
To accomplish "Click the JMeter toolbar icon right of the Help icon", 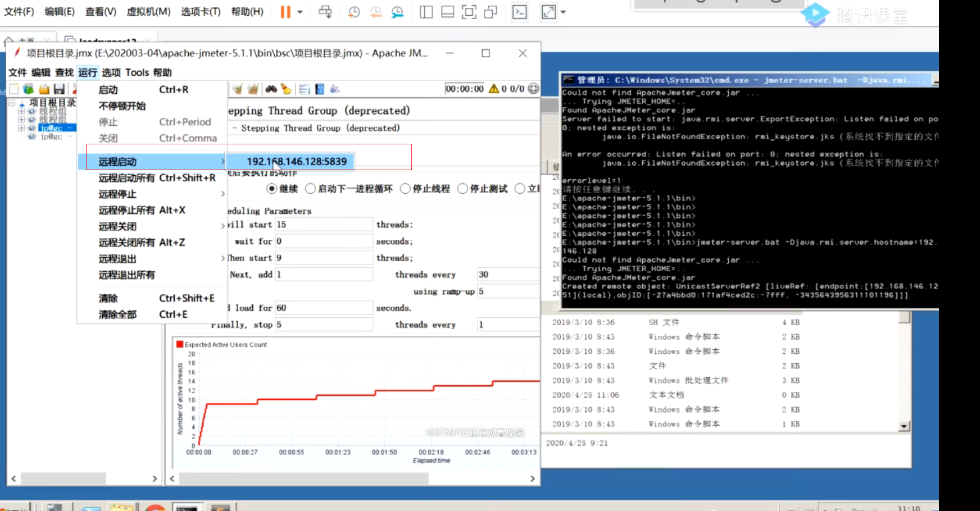I will pos(335,89).
